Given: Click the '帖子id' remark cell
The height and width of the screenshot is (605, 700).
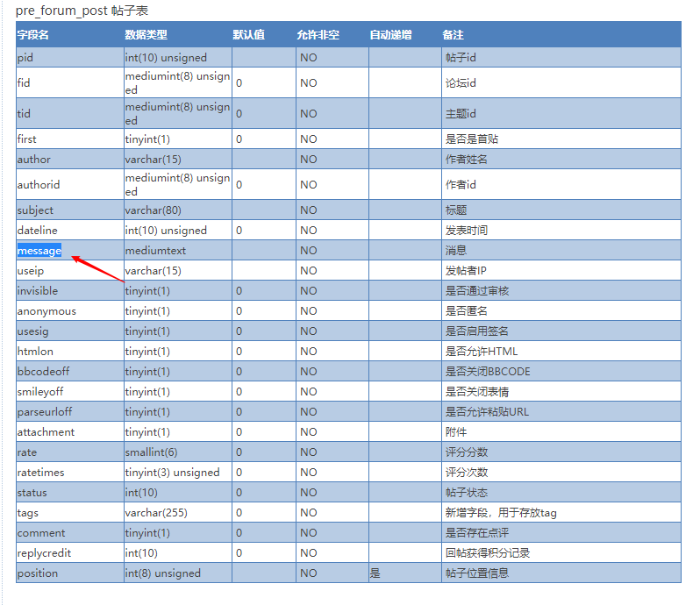Looking at the screenshot, I should point(561,58).
